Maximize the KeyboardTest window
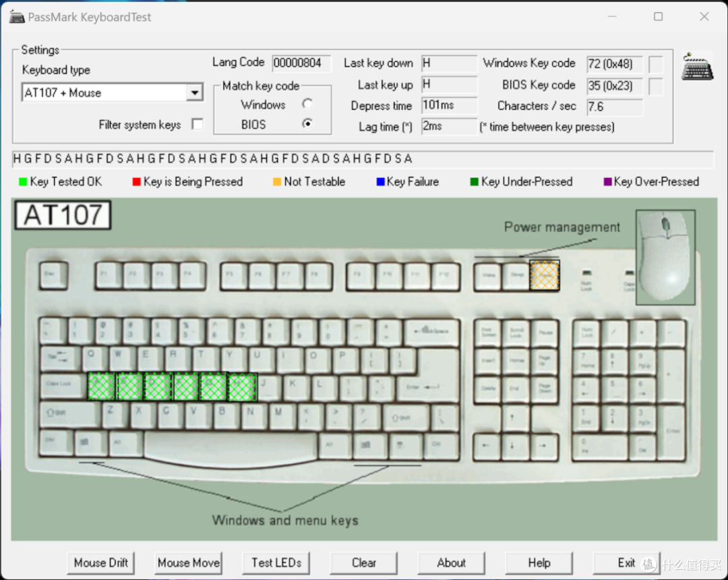The image size is (728, 580). [x=658, y=17]
